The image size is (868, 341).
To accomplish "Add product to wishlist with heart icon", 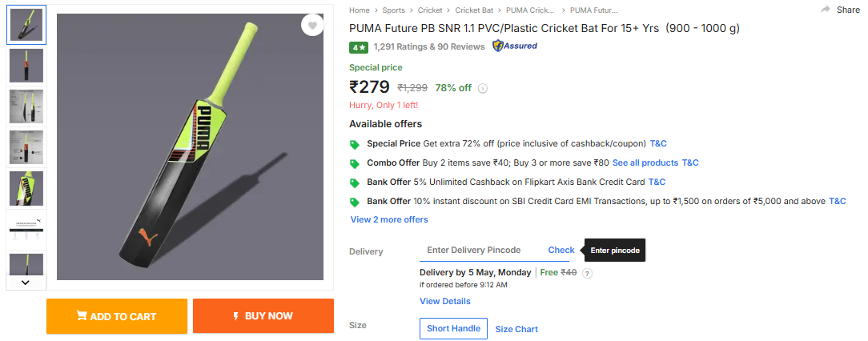I will (312, 26).
